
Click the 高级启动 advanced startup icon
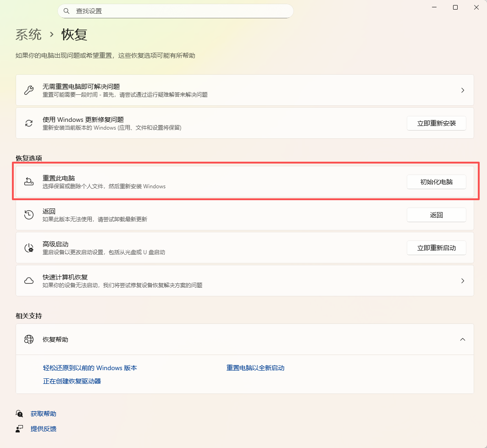click(x=28, y=247)
